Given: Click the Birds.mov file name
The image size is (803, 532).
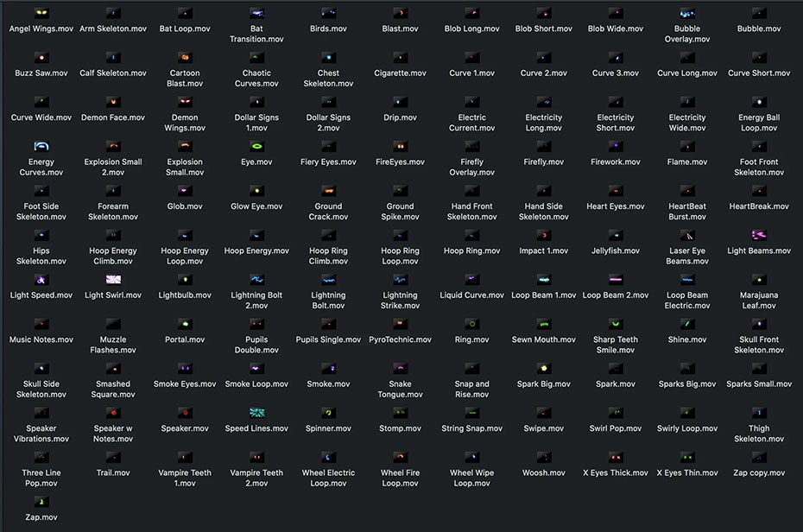Looking at the screenshot, I should click(x=328, y=28).
